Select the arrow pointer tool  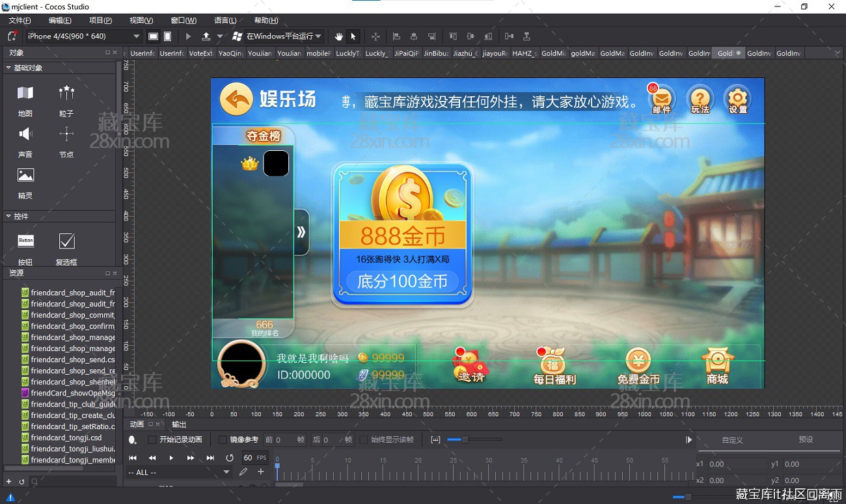[353, 36]
